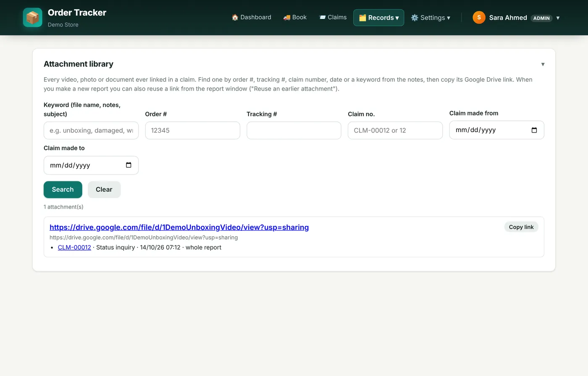The height and width of the screenshot is (376, 588).
Task: Open the Settings dropdown menu
Action: (430, 18)
